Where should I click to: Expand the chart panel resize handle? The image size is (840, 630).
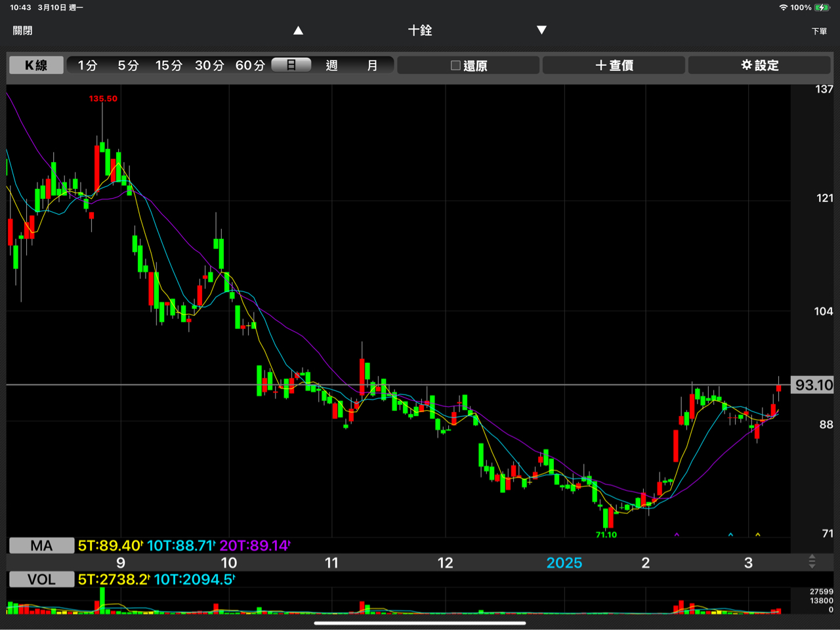(x=812, y=562)
